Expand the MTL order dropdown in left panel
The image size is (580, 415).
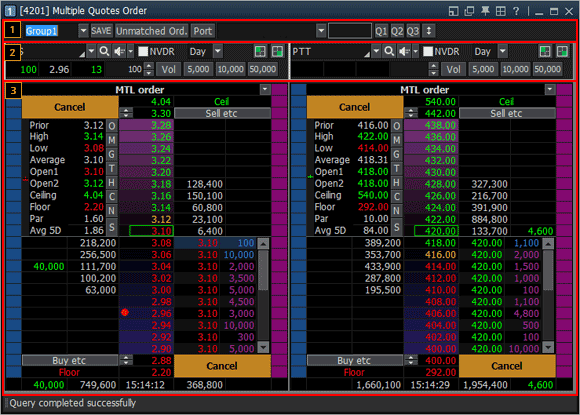265,89
